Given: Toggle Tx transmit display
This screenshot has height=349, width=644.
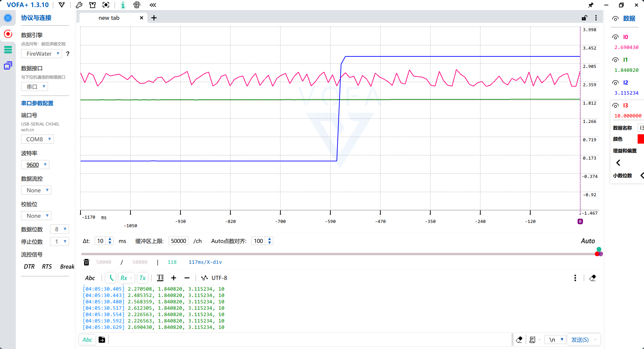Looking at the screenshot, I should (x=143, y=278).
